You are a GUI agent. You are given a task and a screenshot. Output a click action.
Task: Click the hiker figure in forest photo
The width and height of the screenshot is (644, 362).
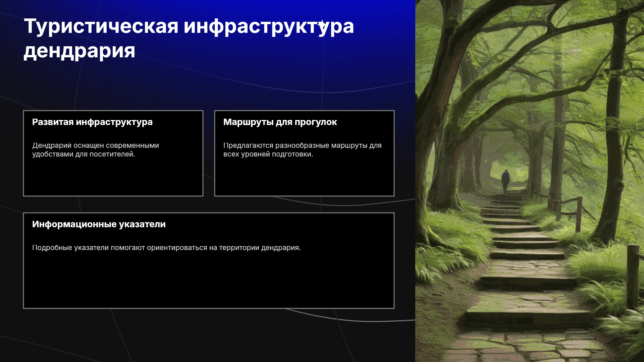pyautogui.click(x=505, y=181)
